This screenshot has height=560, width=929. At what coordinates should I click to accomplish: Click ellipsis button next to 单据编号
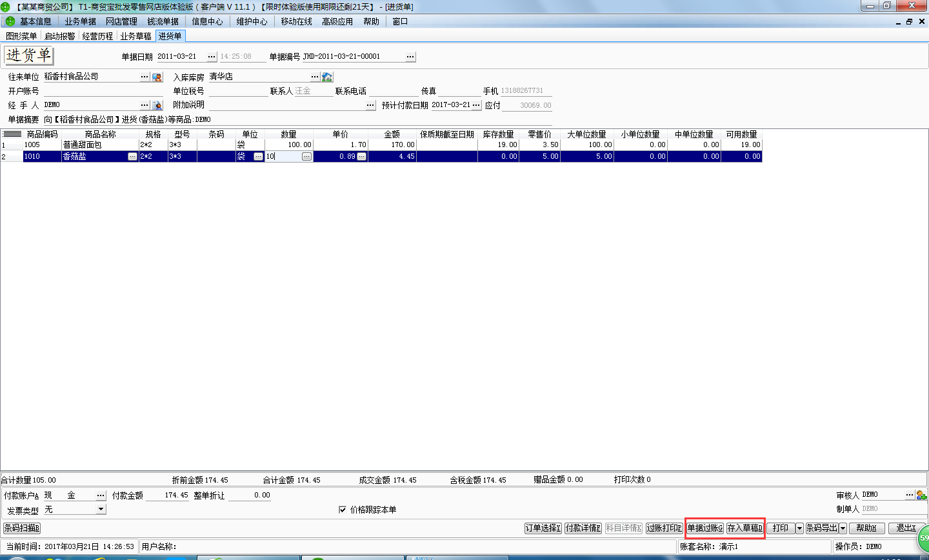coord(410,57)
